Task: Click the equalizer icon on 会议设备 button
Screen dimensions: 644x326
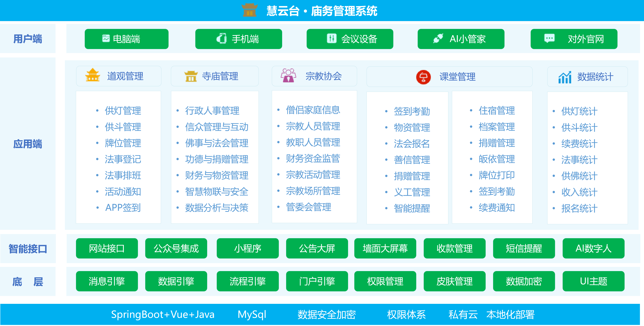Action: click(332, 38)
